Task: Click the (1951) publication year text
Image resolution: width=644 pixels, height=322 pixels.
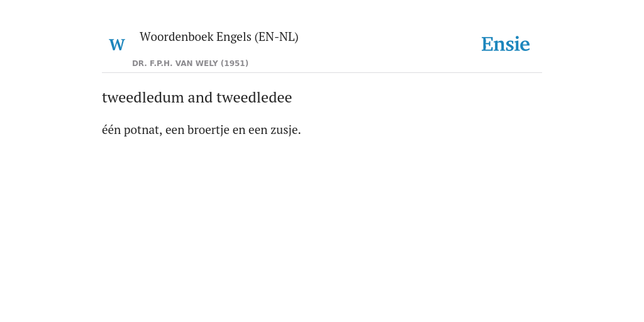Action: [x=235, y=64]
